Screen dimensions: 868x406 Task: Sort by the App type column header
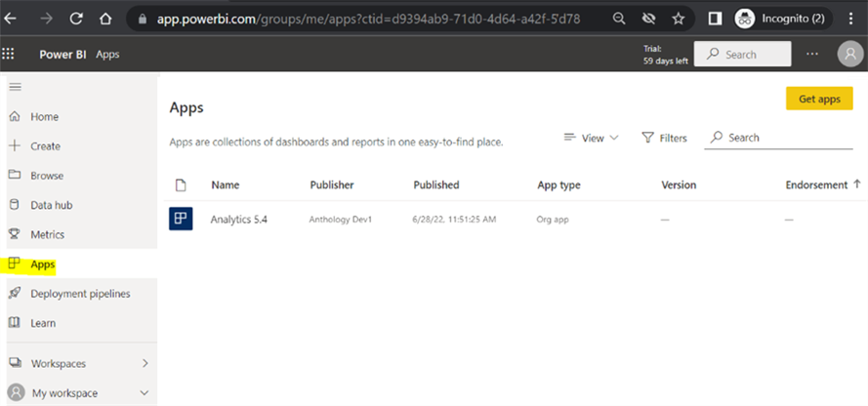(x=558, y=184)
